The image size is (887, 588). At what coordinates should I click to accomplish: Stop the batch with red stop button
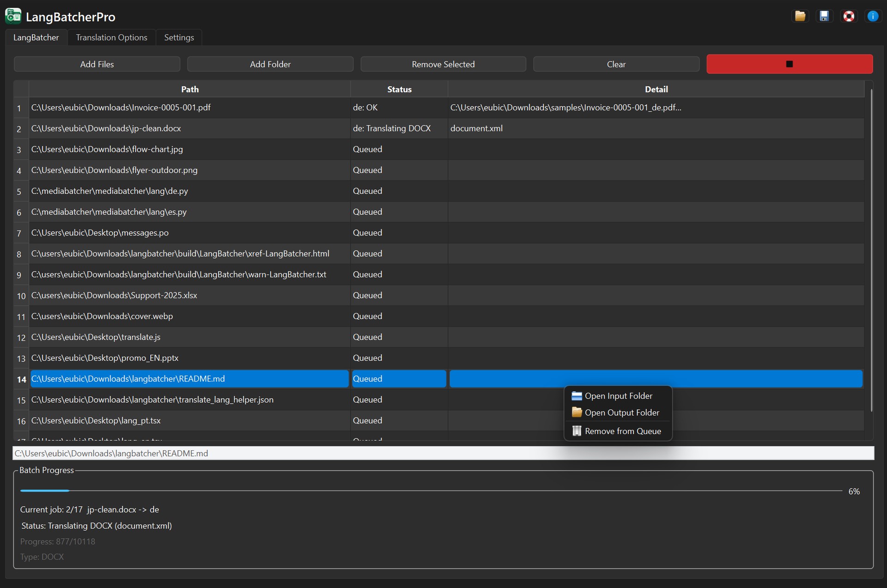tap(789, 64)
